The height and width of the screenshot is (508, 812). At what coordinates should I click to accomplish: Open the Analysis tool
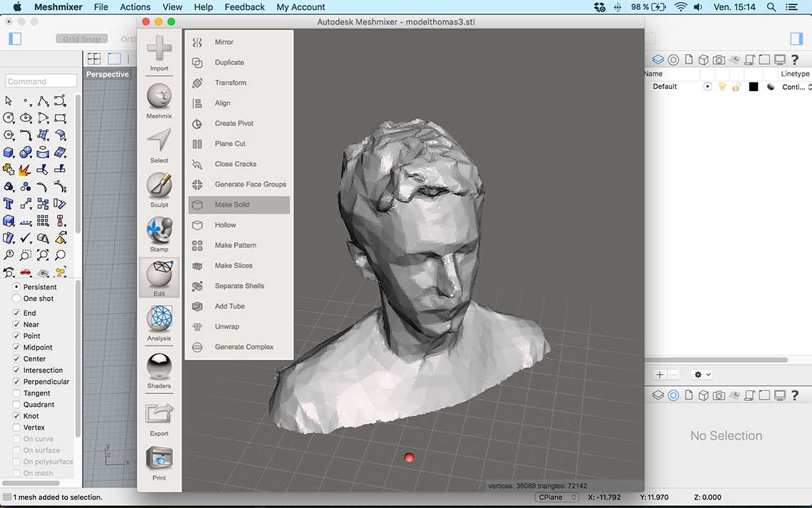pyautogui.click(x=159, y=323)
